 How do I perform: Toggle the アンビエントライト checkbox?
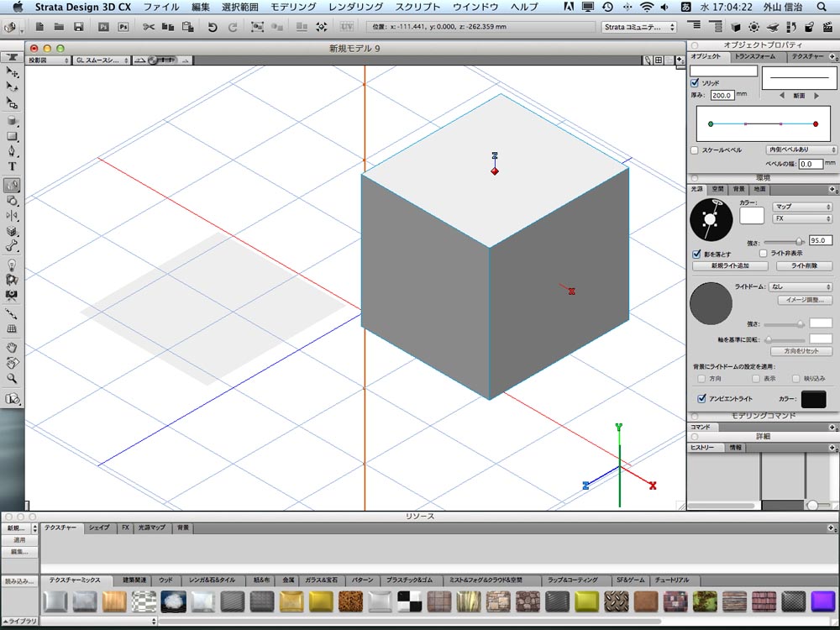point(701,398)
